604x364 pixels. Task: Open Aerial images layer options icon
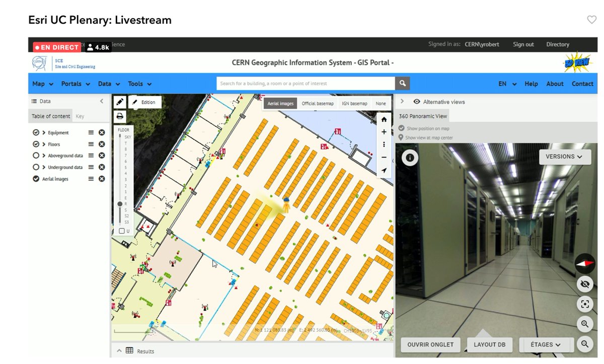tap(91, 179)
